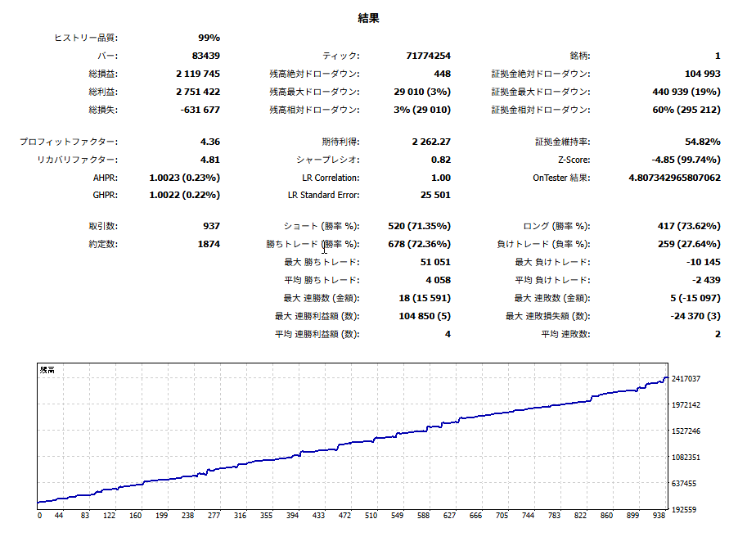Select the history quality value 99%
Viewport: 756px width, 537px height.
tap(209, 38)
